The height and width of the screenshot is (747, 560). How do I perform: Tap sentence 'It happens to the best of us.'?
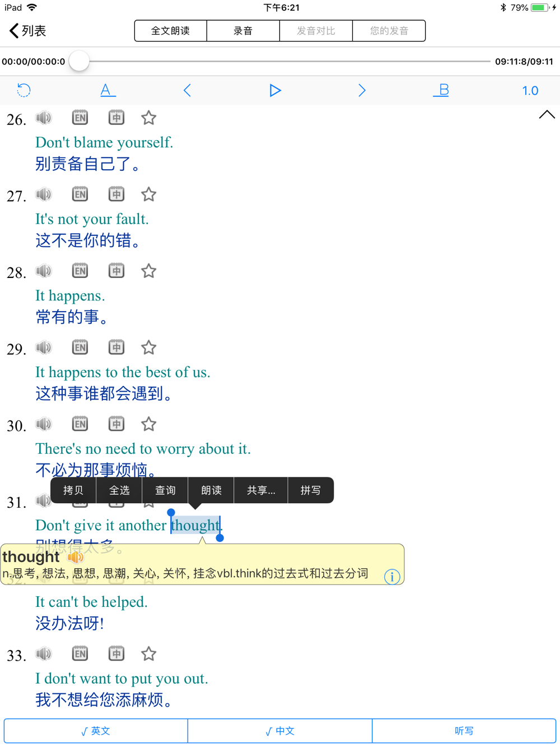[123, 372]
